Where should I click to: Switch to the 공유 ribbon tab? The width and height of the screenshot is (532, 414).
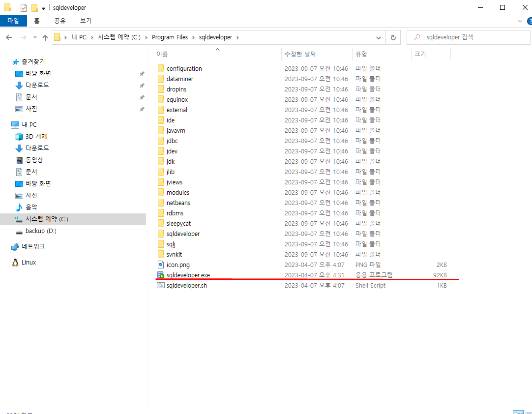click(x=59, y=21)
